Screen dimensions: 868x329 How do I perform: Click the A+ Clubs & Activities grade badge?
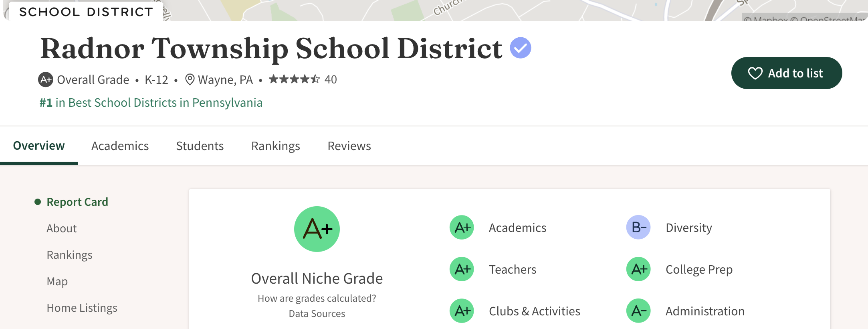[x=462, y=311]
